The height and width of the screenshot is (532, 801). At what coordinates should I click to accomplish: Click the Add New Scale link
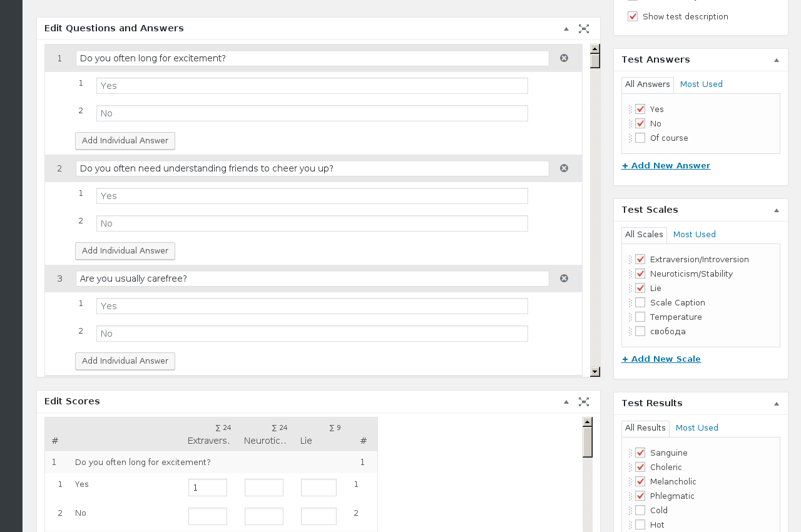pos(661,359)
